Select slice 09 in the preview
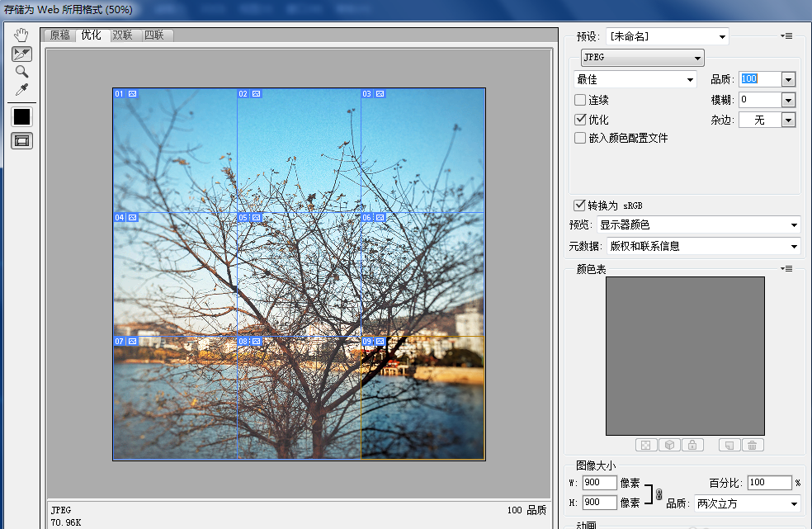The image size is (812, 529). click(x=423, y=398)
